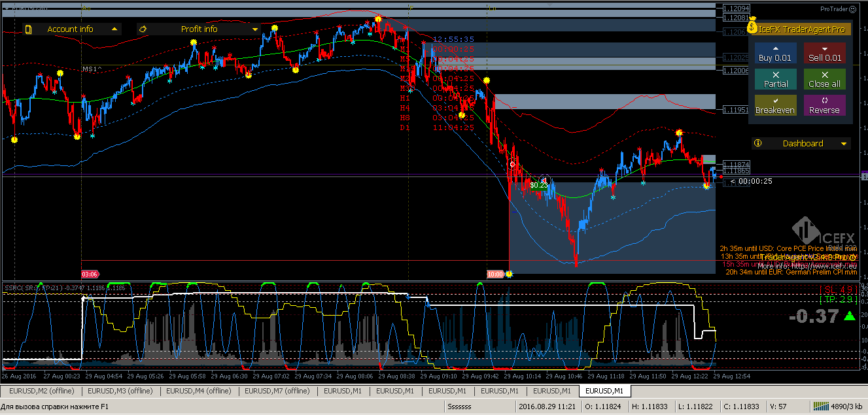Click the 1.12094 price level label
The image size is (868, 415).
[x=736, y=8]
